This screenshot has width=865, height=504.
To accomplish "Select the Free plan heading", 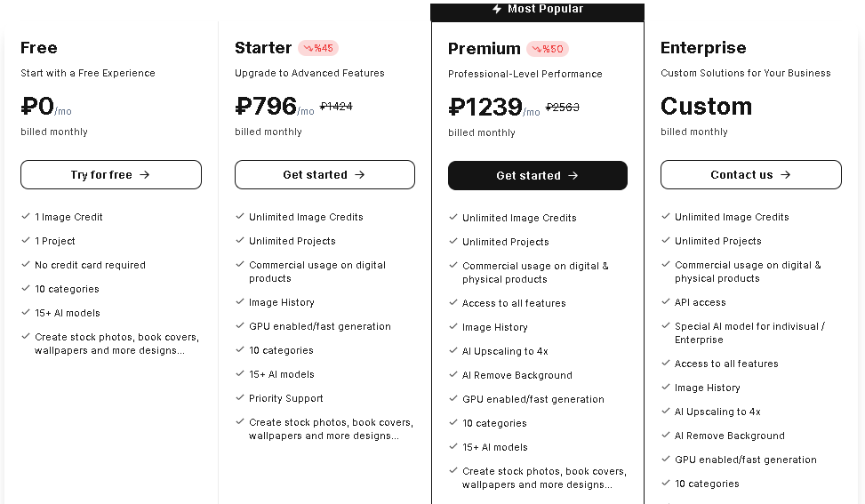I will click(38, 48).
